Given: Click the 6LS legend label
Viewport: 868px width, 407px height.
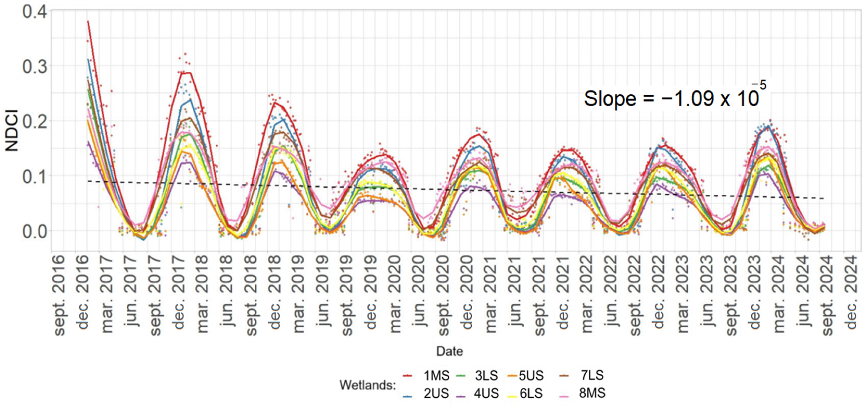Looking at the screenshot, I should [x=531, y=393].
